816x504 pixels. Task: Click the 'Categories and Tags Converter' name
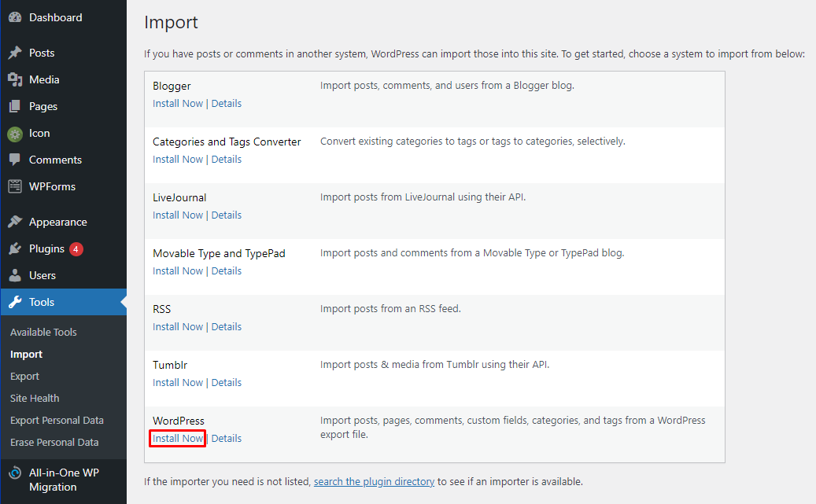[x=227, y=142]
